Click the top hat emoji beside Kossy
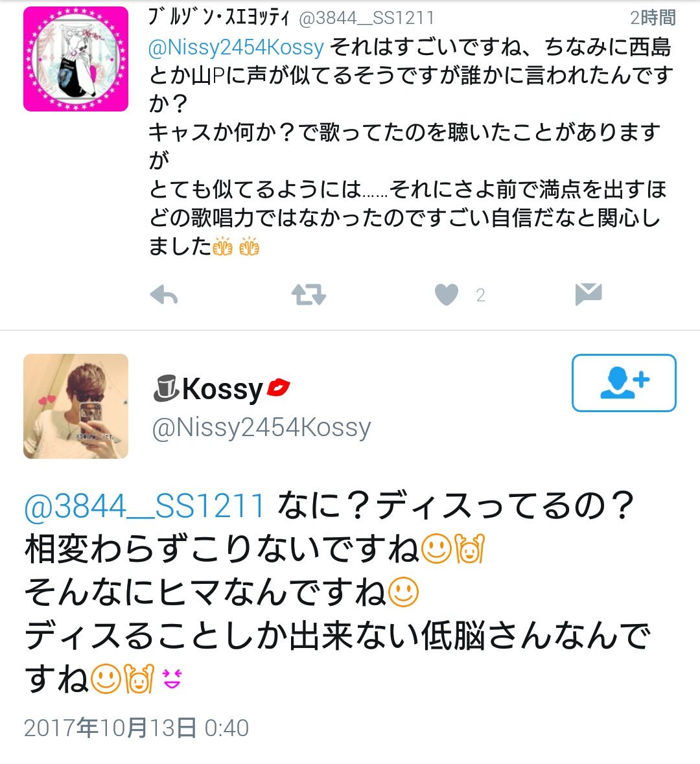The image size is (700, 764). point(166,388)
